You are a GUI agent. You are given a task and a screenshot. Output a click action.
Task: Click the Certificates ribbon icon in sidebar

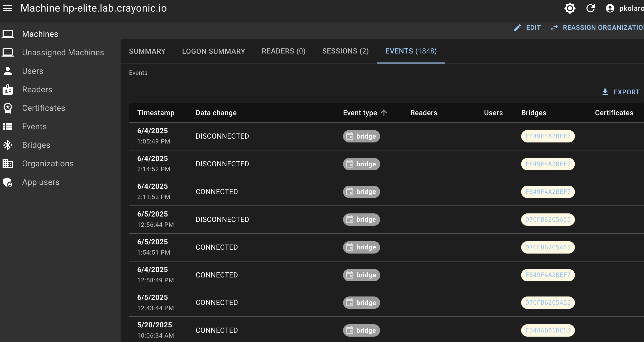point(8,108)
